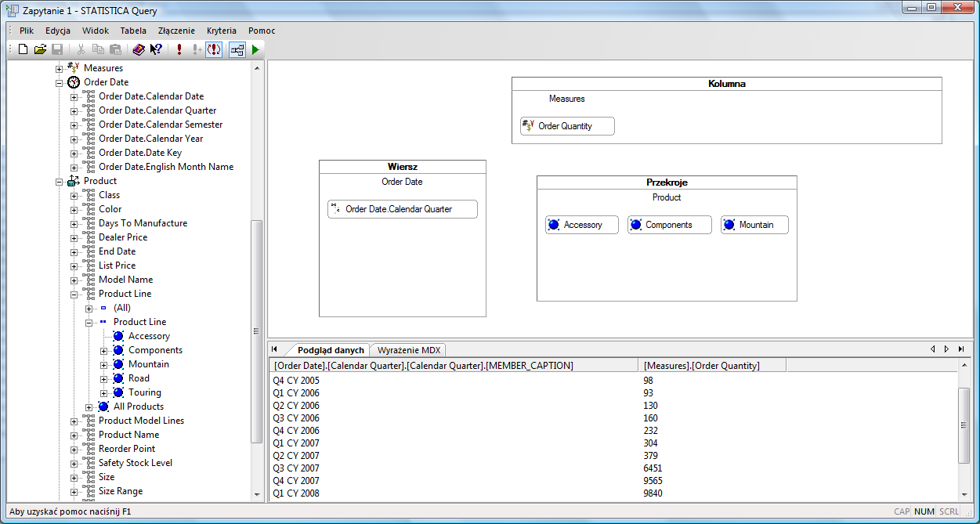Open the Tabela menu

click(133, 31)
